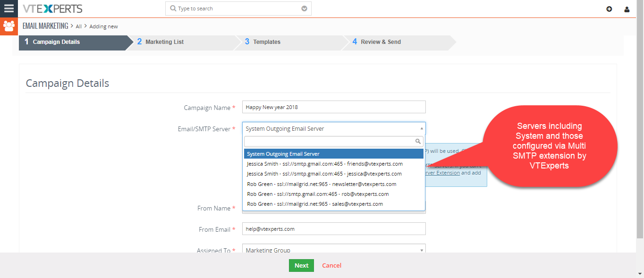The height and width of the screenshot is (278, 644).
Task: Click the Campaign Name input field
Action: click(x=334, y=107)
